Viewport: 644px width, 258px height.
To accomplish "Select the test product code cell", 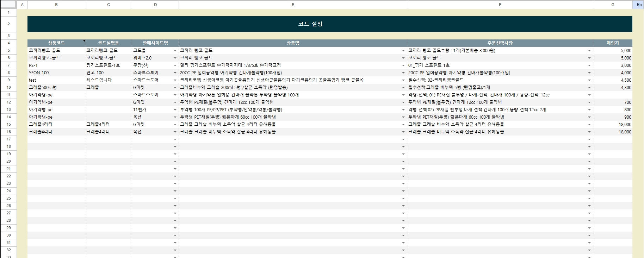I will coord(56,80).
